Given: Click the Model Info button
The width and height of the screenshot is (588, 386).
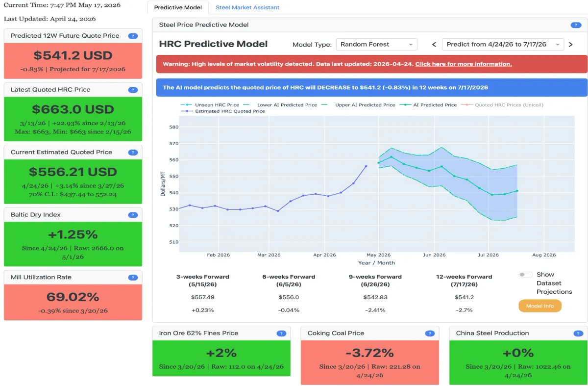Looking at the screenshot, I should 540,306.
